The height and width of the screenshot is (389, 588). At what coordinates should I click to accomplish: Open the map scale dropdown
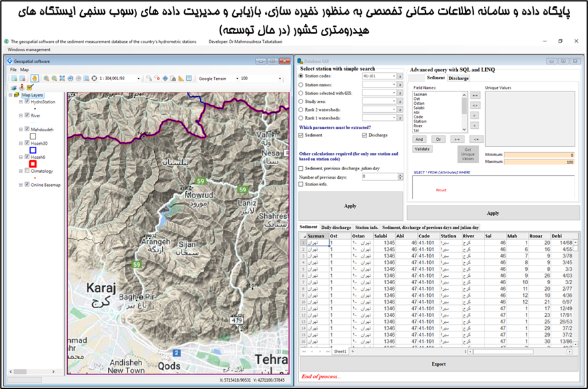pyautogui.click(x=138, y=78)
